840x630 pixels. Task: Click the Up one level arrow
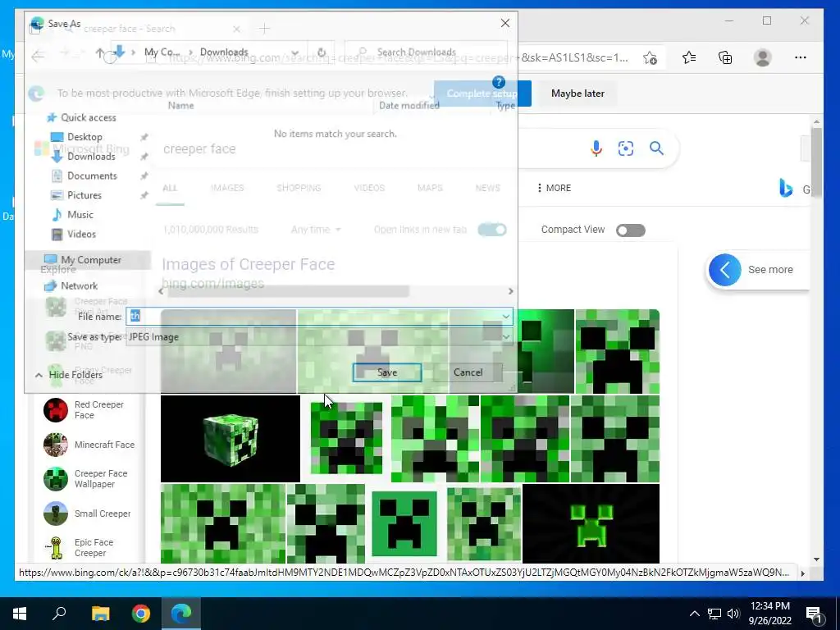coord(99,52)
